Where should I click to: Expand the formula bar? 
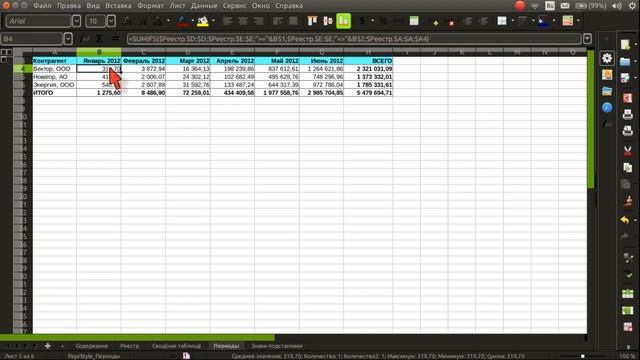coord(587,39)
